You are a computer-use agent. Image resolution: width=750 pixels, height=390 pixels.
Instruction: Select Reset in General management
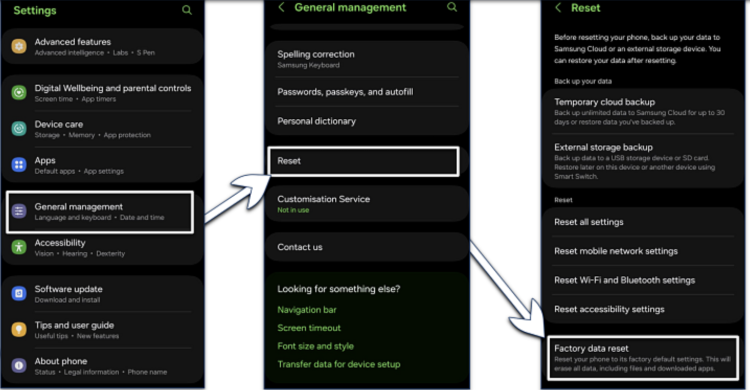364,161
